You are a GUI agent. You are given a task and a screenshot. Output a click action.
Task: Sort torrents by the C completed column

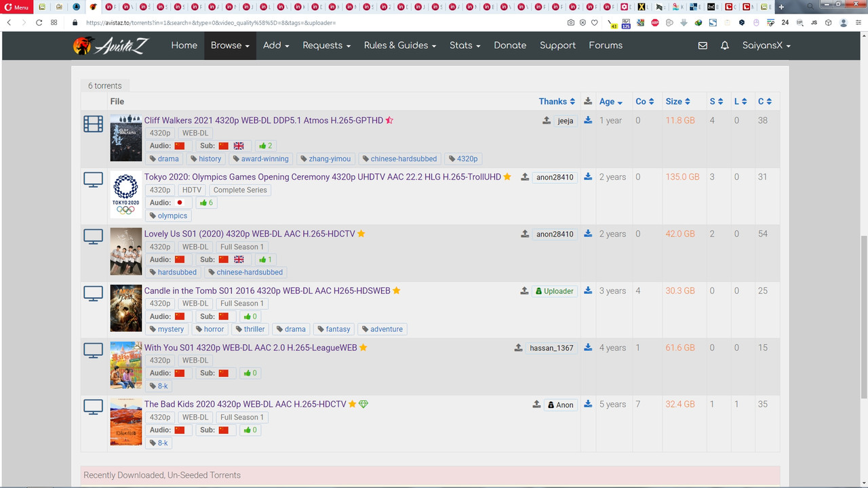pyautogui.click(x=765, y=102)
